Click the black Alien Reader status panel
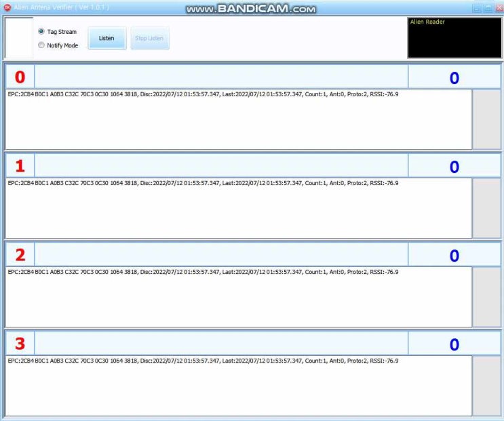 click(454, 38)
